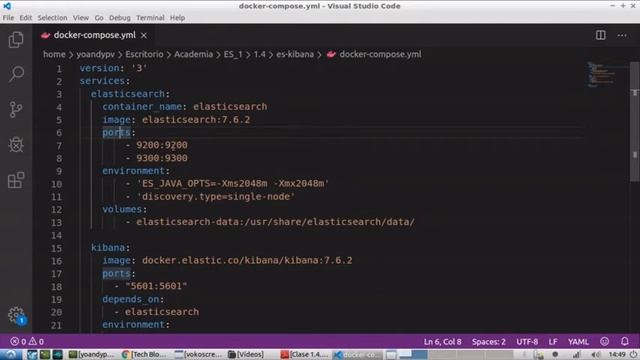Switch to 'yoandyp...' terminal taskbar item
Image resolution: width=640 pixels, height=360 pixels.
coord(92,354)
